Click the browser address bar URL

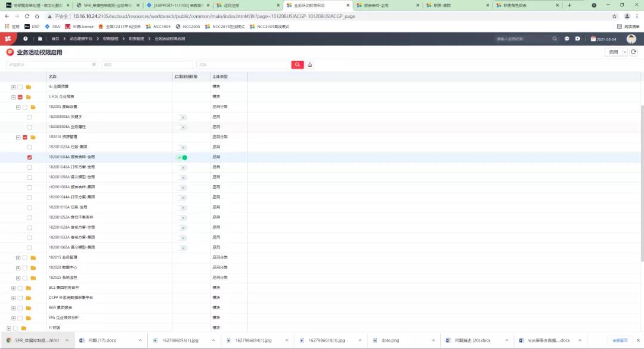[x=214, y=17]
